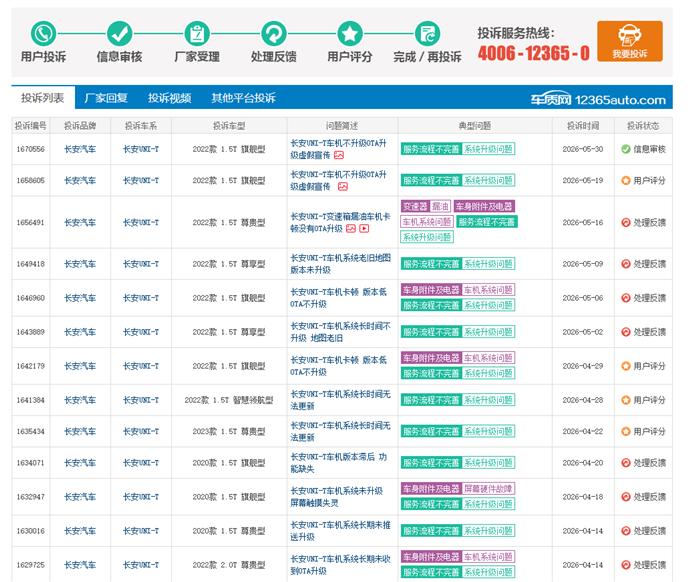The image size is (700, 582).
Task: Click the 信息审核 checkmark step icon
Action: coord(119,33)
